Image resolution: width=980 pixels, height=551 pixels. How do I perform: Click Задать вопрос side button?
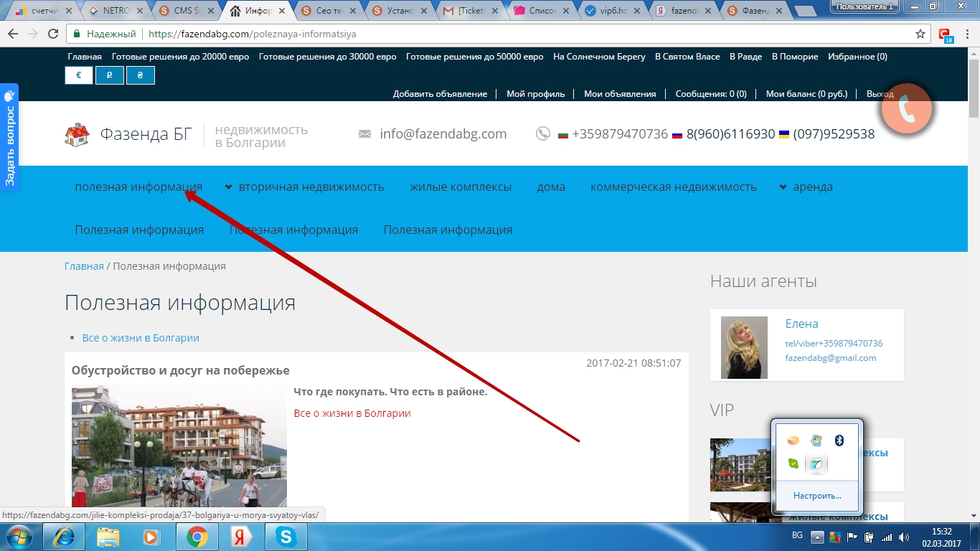pyautogui.click(x=9, y=138)
